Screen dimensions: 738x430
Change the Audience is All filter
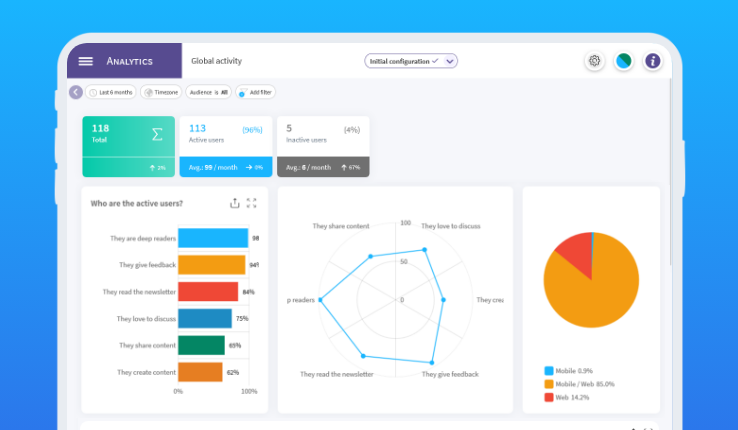(x=209, y=92)
